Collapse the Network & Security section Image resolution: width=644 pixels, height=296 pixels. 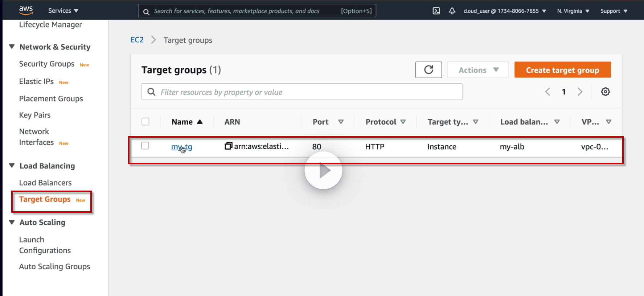(x=12, y=47)
